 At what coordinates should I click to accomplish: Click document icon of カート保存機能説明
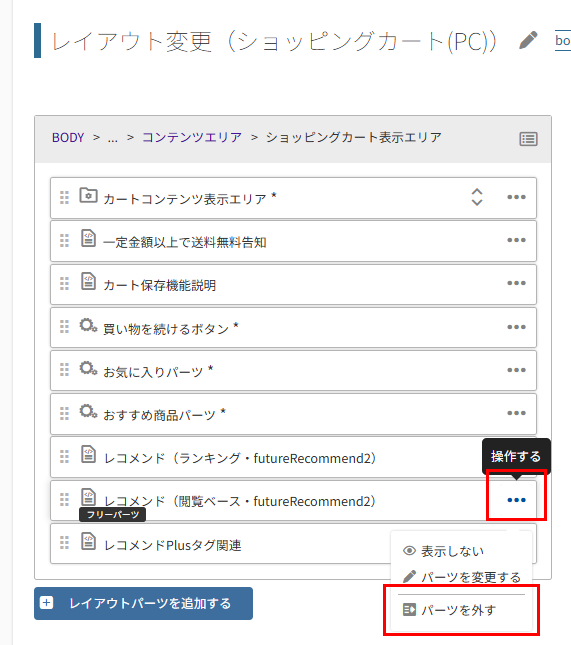click(88, 281)
